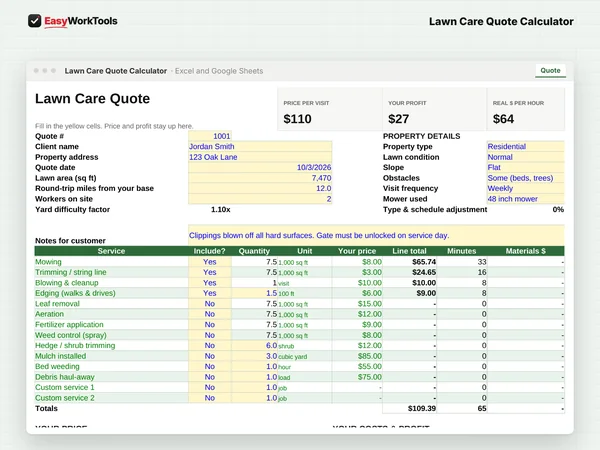
Task: Select the Include? column header
Action: click(210, 251)
